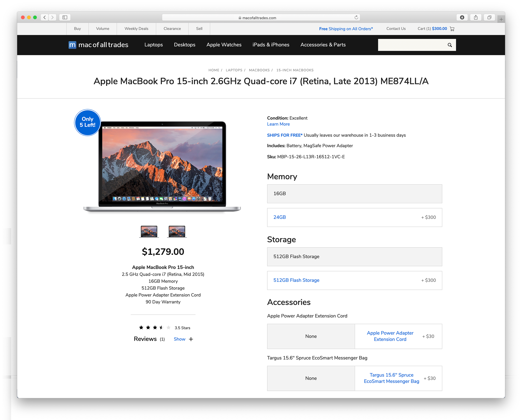The image size is (522, 420).
Task: Click the Only 5 Left badge
Action: point(87,122)
